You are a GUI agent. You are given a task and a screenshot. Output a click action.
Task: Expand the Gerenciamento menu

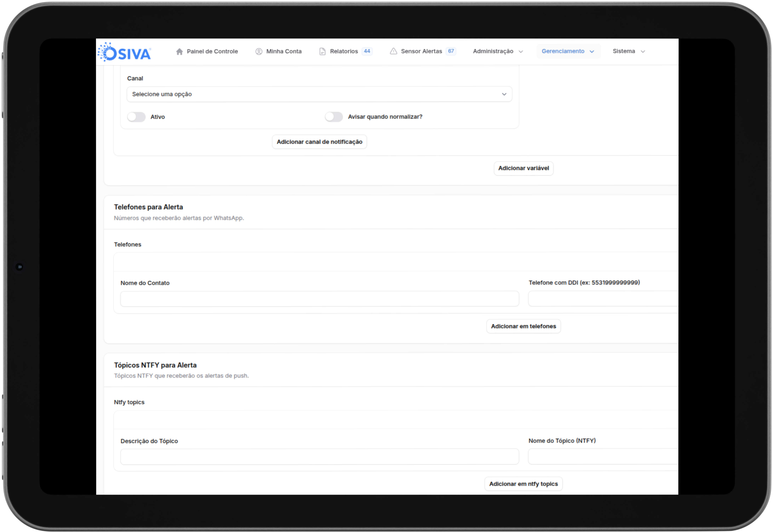(568, 51)
